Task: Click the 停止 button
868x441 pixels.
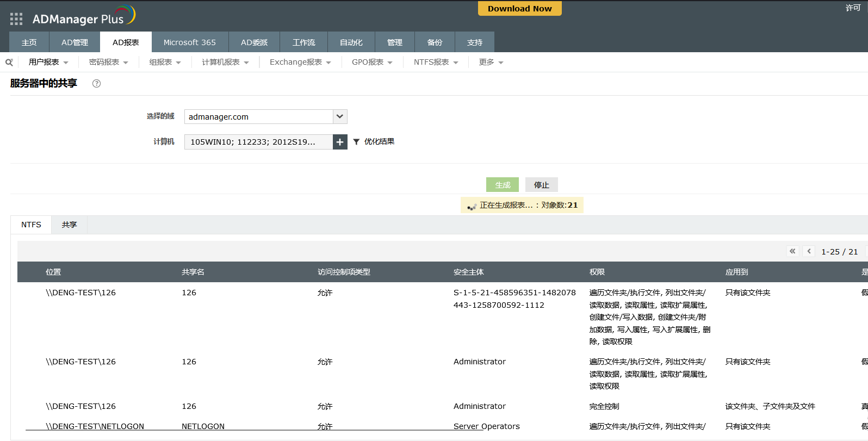Action: coord(541,185)
